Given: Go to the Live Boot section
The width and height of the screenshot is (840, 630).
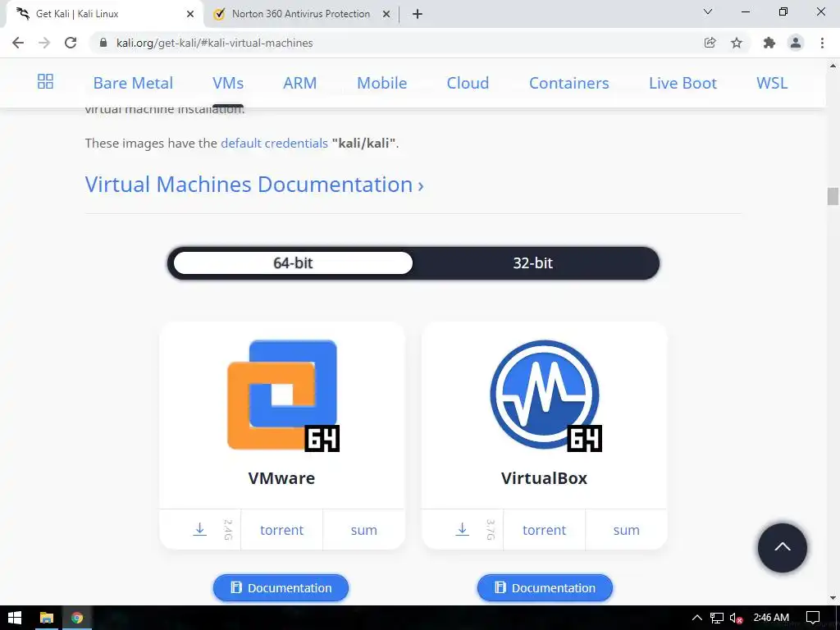Looking at the screenshot, I should (x=682, y=83).
